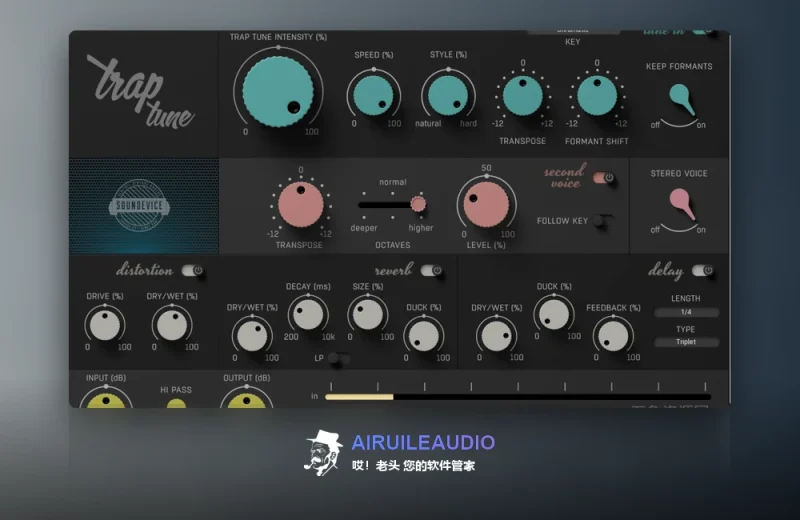This screenshot has width=800, height=520.
Task: Click the 'KEEP FORMANTS' label
Action: coord(679,66)
